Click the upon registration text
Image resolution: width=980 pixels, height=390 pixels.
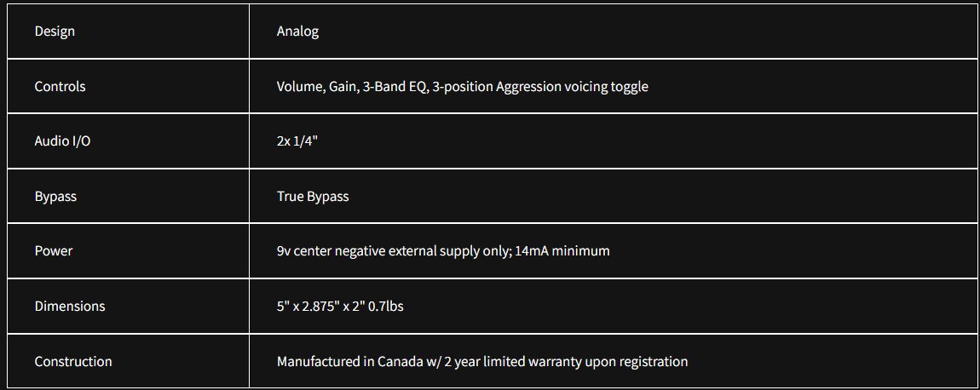point(644,361)
